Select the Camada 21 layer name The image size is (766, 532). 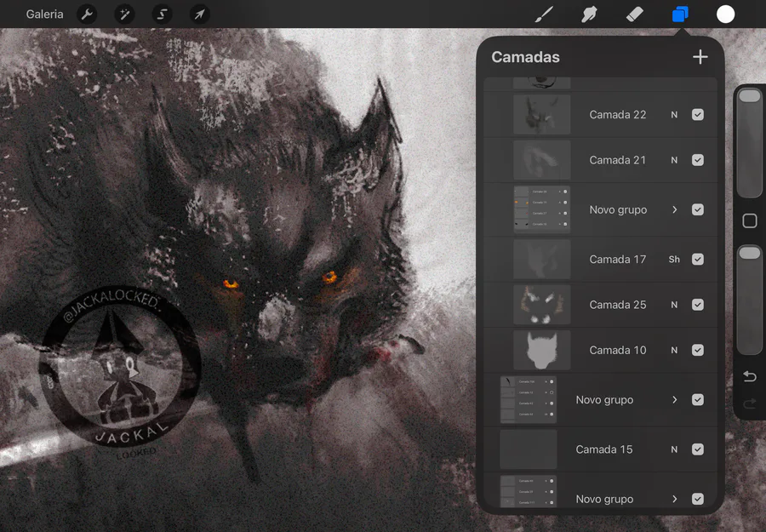click(x=618, y=160)
